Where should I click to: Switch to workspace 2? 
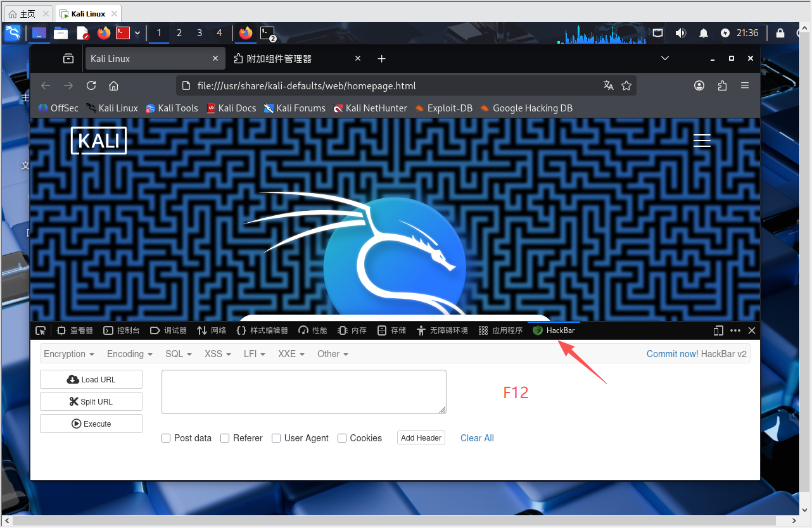pyautogui.click(x=179, y=33)
